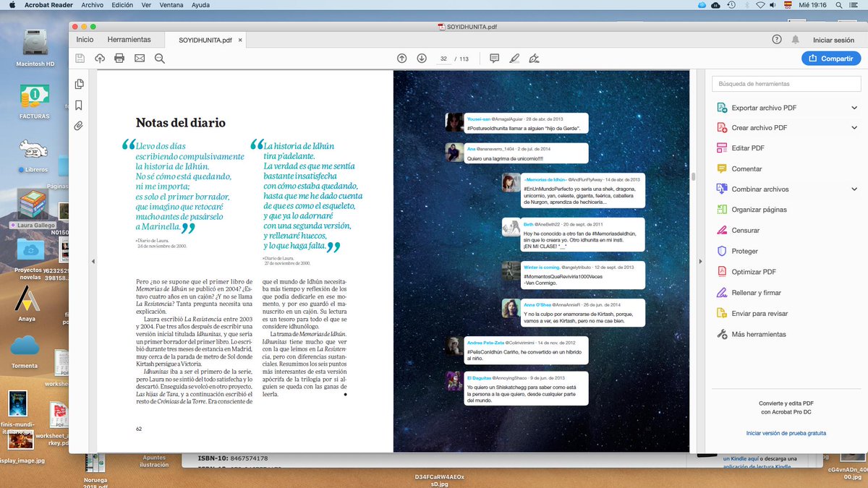Open the Acrobat Reader application menu
The image size is (868, 488).
tap(48, 5)
